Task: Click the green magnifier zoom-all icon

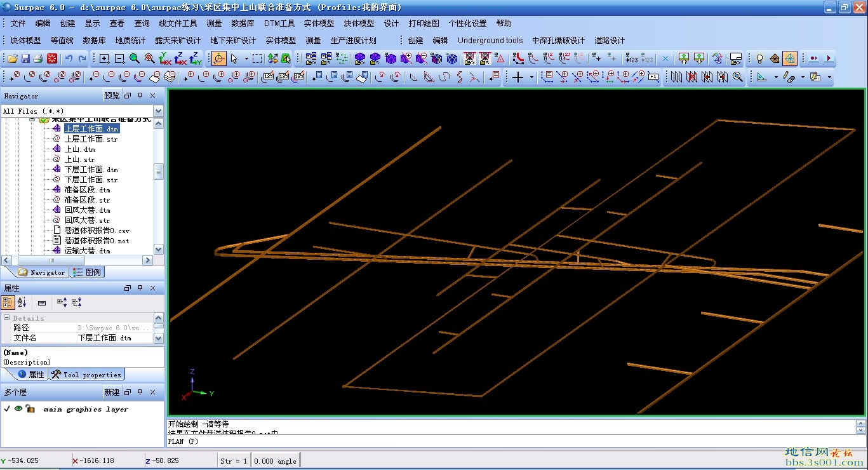Action: pyautogui.click(x=135, y=58)
